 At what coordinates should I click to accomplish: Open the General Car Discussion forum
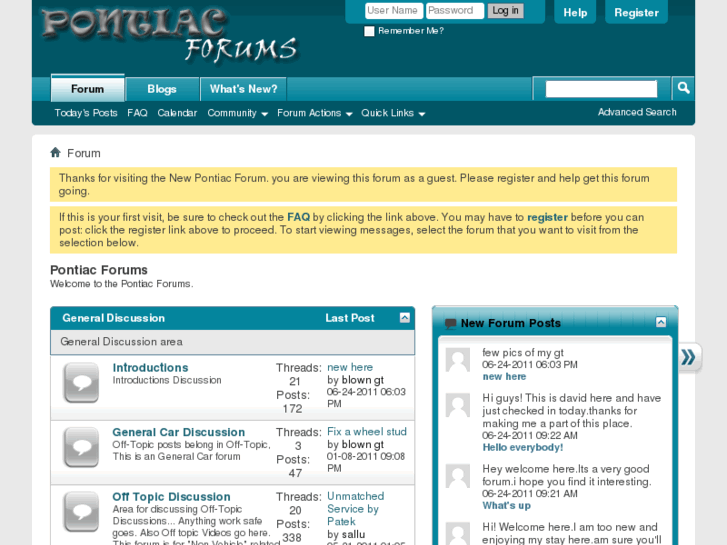tap(179, 432)
